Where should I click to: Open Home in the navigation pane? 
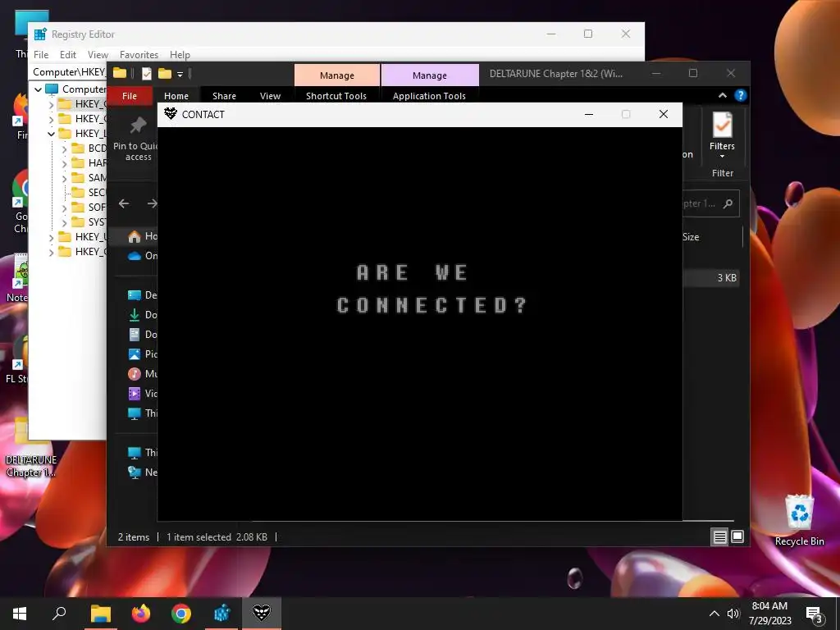pyautogui.click(x=143, y=236)
